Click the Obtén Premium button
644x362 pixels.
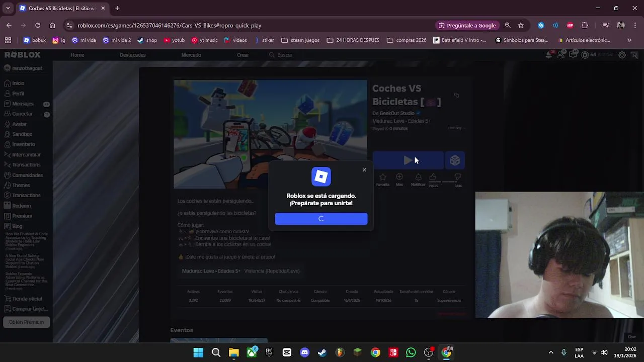tap(26, 322)
